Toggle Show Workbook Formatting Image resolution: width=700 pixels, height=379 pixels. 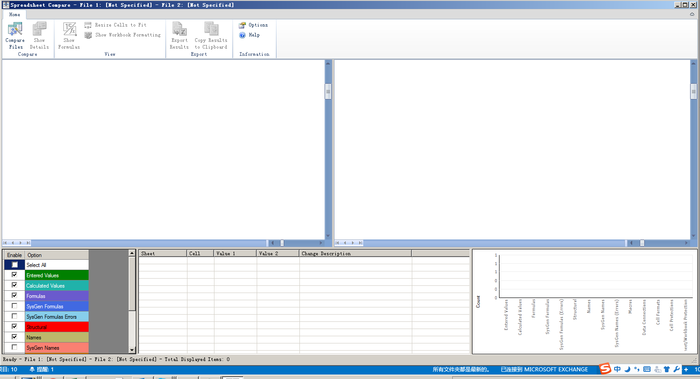coord(123,35)
